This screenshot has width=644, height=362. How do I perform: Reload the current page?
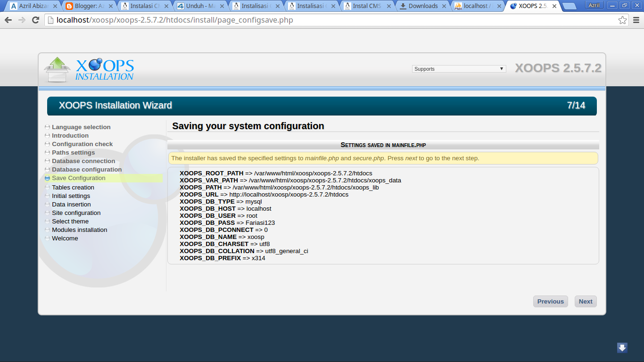tap(35, 20)
